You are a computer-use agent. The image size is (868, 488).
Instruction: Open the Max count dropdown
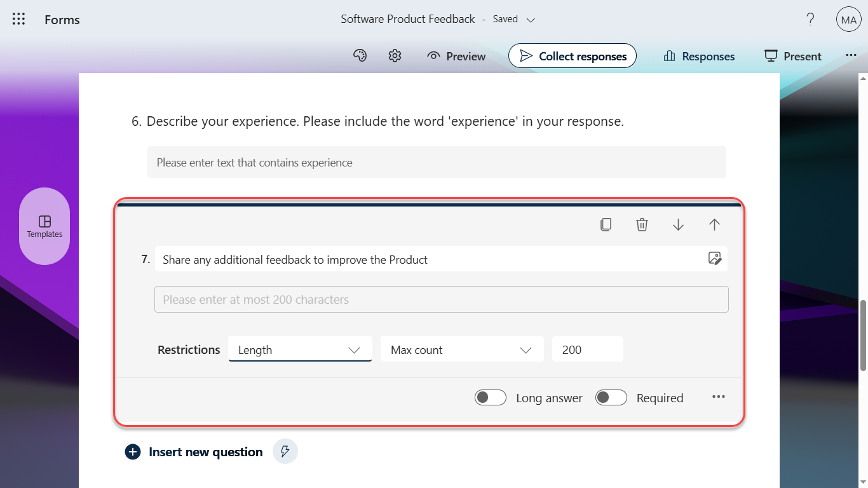pos(461,350)
